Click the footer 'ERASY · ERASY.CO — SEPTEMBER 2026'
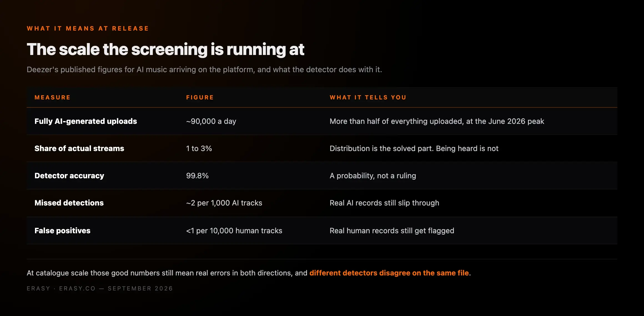Screen dimensions: 644x316 pos(100,289)
